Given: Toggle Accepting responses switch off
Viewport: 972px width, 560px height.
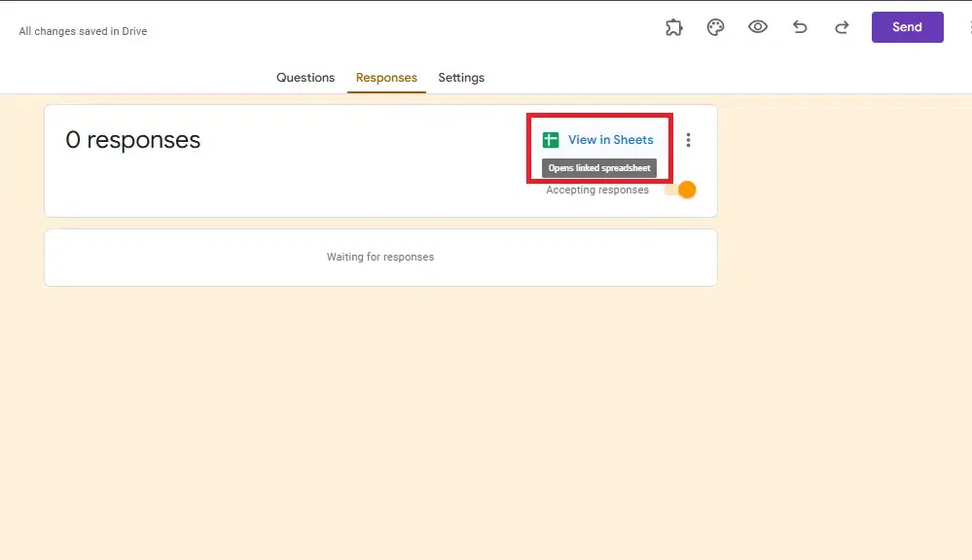Looking at the screenshot, I should [681, 190].
